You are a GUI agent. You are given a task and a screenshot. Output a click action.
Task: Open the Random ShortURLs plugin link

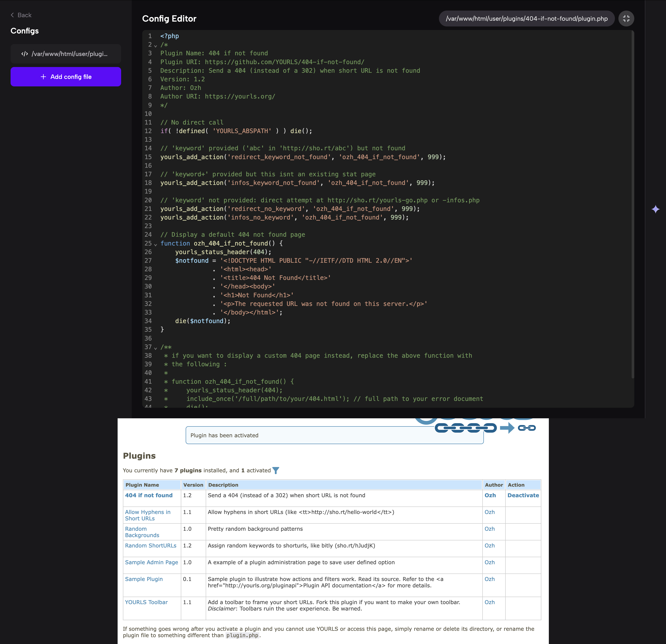coord(150,545)
